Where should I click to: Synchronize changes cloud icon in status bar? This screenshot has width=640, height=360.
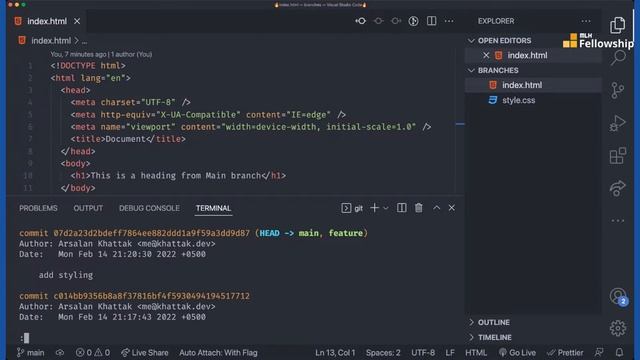(60, 352)
